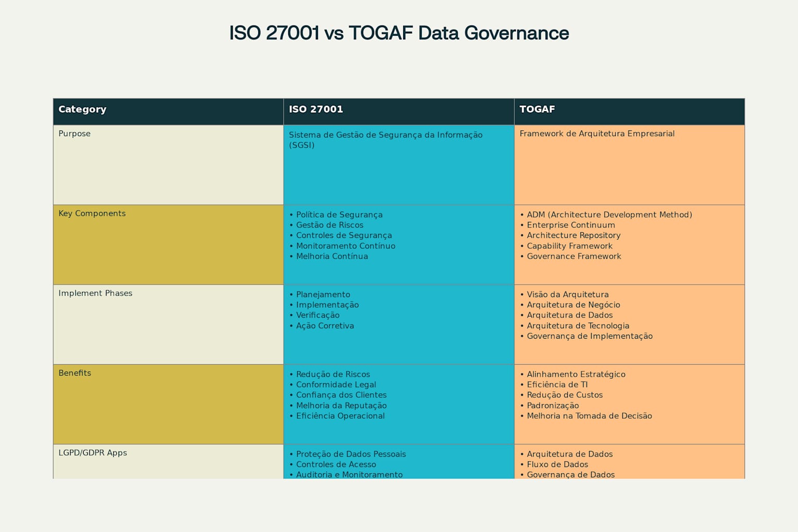Viewport: 798px width, 532px height.
Task: Select the Enterprise Continuum bullet
Action: tap(570, 225)
